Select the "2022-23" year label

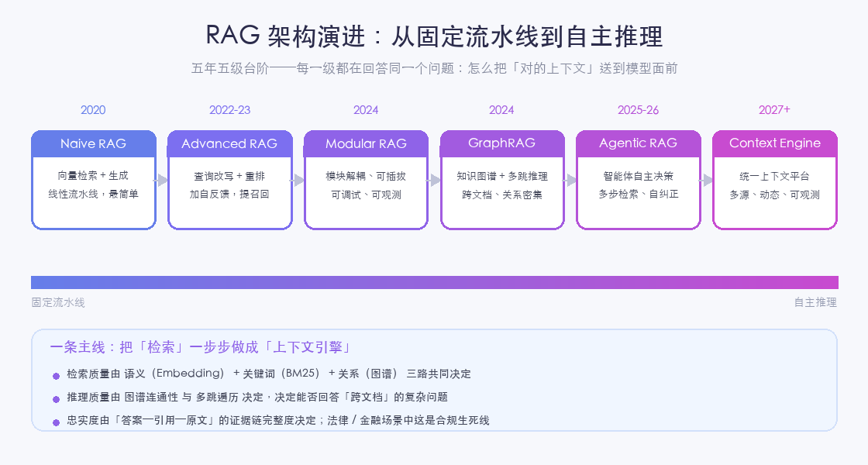[x=229, y=109]
